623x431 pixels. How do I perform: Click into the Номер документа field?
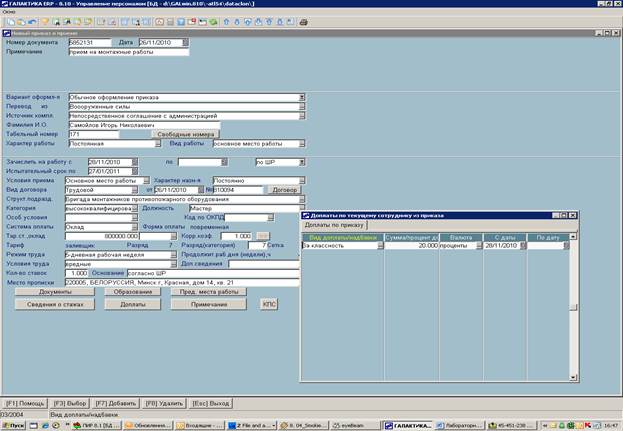pyautogui.click(x=89, y=42)
